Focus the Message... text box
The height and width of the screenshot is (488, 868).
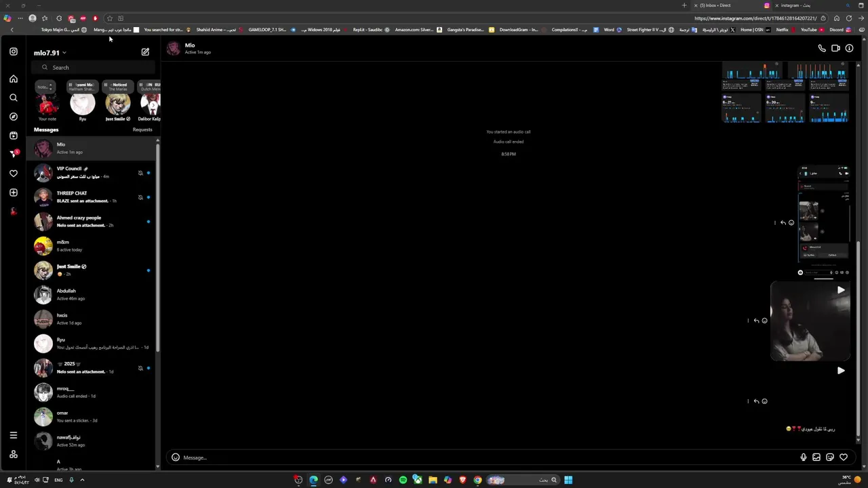pos(488,457)
